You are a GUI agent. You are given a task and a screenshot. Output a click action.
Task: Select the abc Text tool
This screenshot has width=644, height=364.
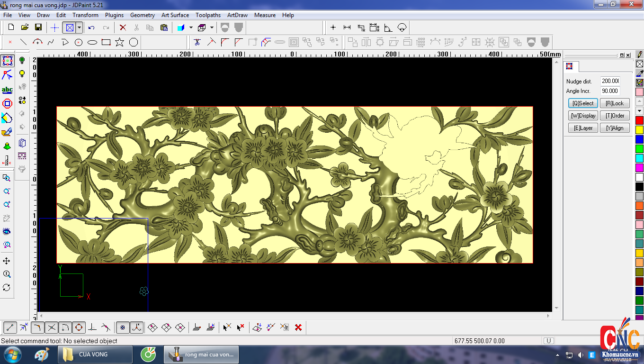(x=7, y=90)
